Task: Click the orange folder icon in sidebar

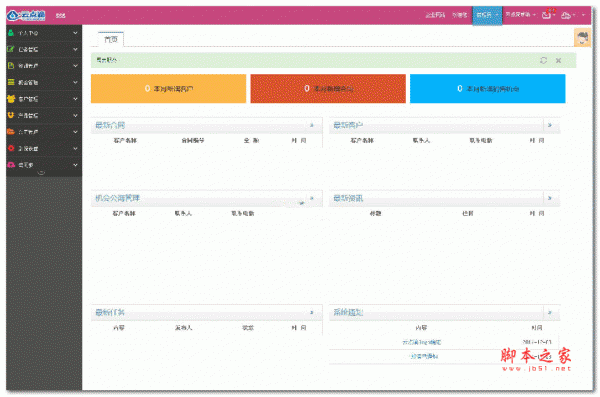Action: (x=11, y=132)
